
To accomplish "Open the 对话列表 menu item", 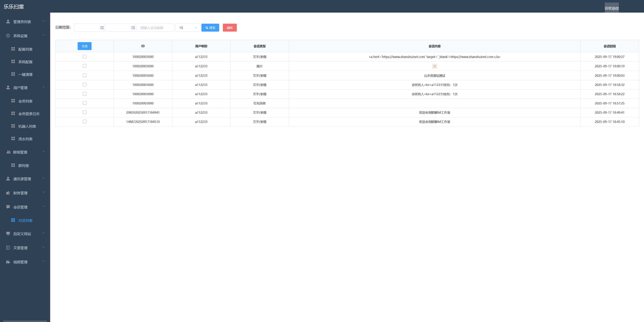I will pyautogui.click(x=25, y=220).
